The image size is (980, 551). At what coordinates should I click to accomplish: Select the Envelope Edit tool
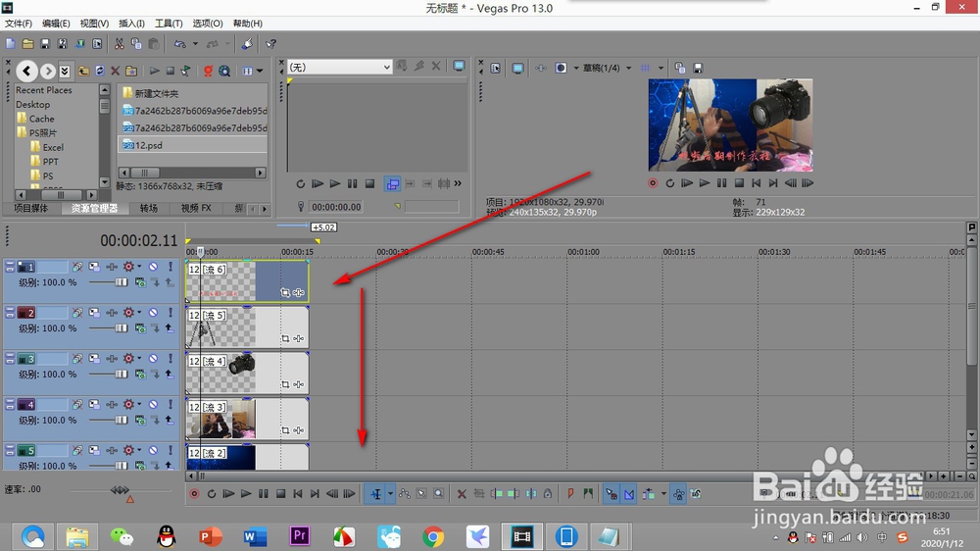click(405, 494)
